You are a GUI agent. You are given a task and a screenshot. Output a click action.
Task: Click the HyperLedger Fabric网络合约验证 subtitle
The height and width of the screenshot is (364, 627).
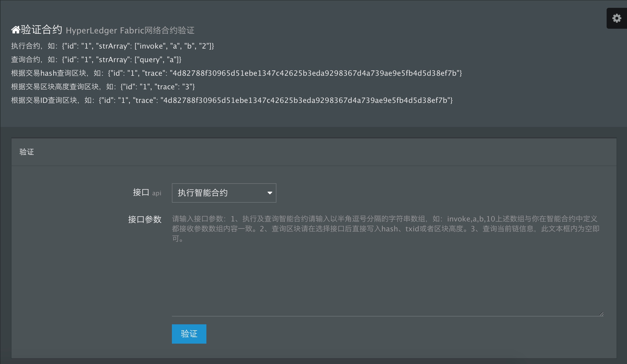coord(130,31)
